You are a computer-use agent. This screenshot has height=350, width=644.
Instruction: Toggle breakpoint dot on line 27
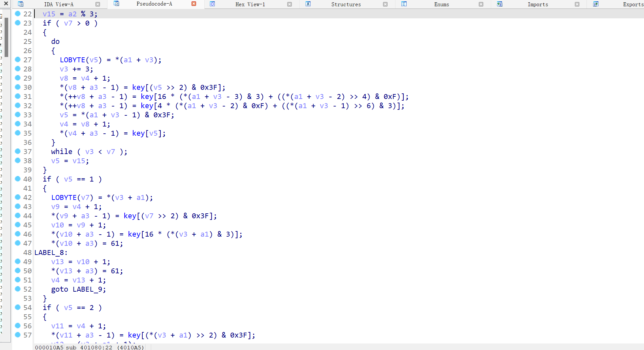click(x=18, y=59)
